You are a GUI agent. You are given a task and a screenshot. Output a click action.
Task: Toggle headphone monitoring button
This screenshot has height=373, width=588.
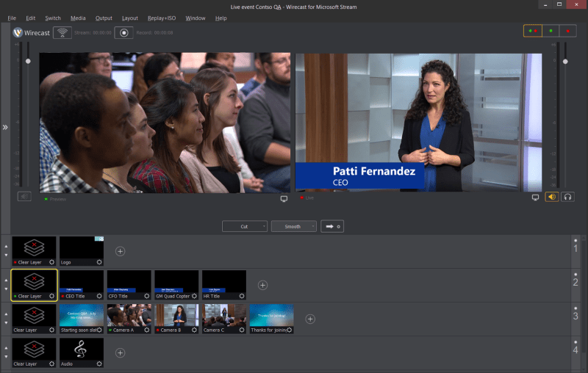pos(567,197)
